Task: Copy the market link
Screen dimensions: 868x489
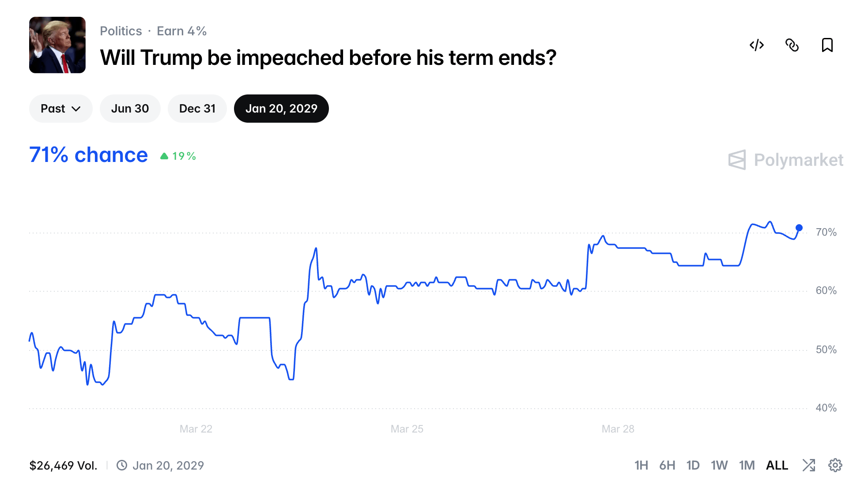Action: pos(793,45)
